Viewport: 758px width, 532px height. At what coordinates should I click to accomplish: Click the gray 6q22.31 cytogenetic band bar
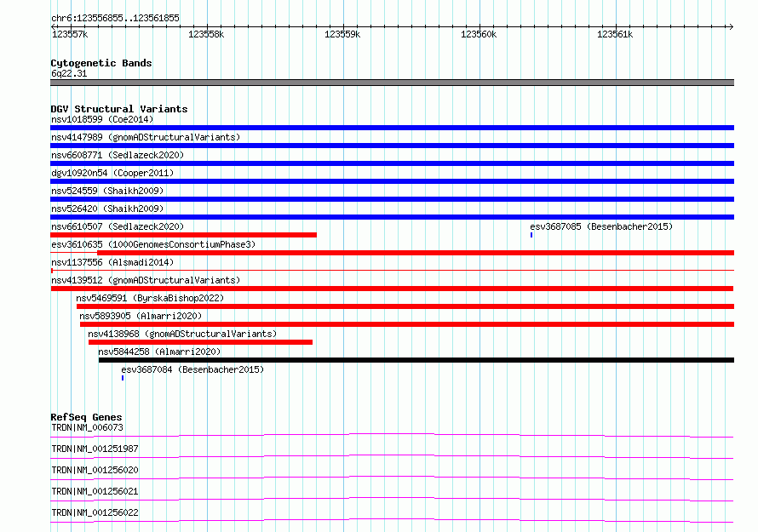click(x=392, y=83)
